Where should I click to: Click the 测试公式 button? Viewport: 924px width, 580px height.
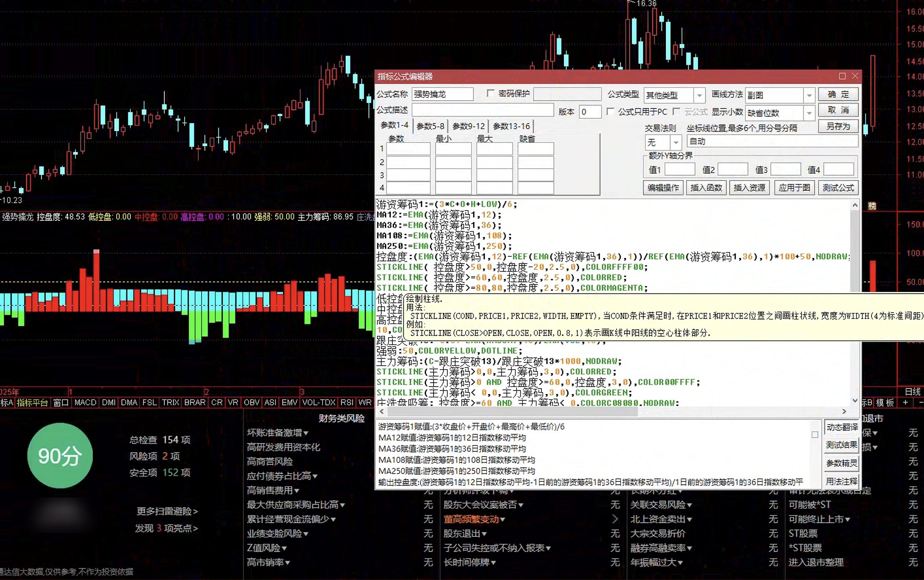(838, 187)
